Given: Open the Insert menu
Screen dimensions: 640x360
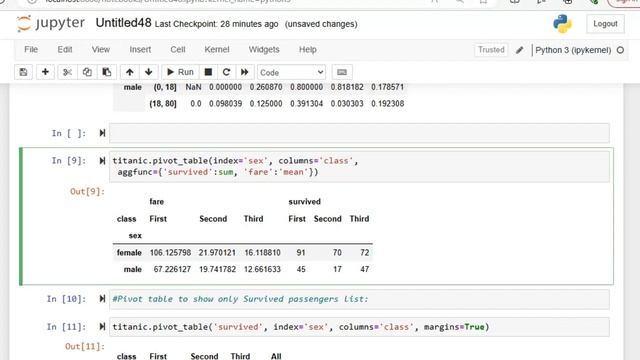Looking at the screenshot, I should click(140, 49).
